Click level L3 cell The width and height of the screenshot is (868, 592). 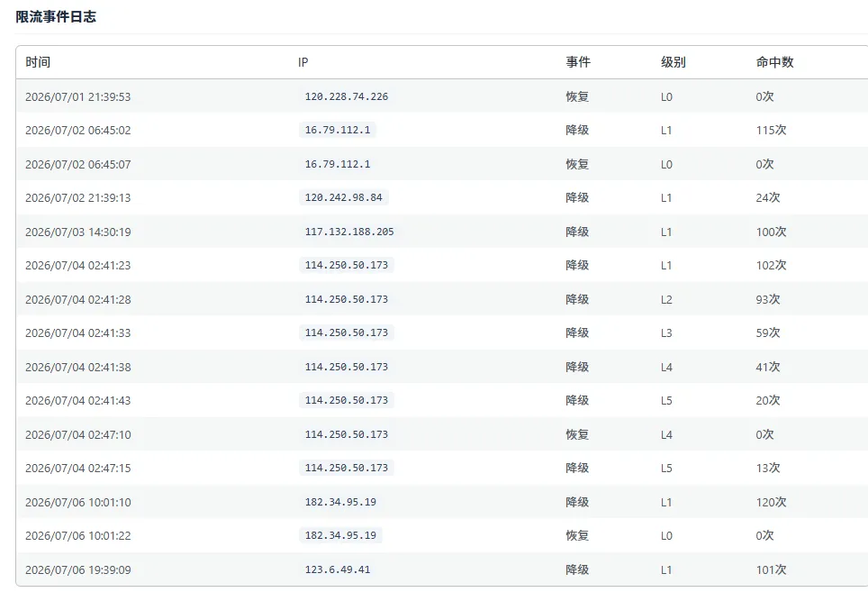(666, 332)
